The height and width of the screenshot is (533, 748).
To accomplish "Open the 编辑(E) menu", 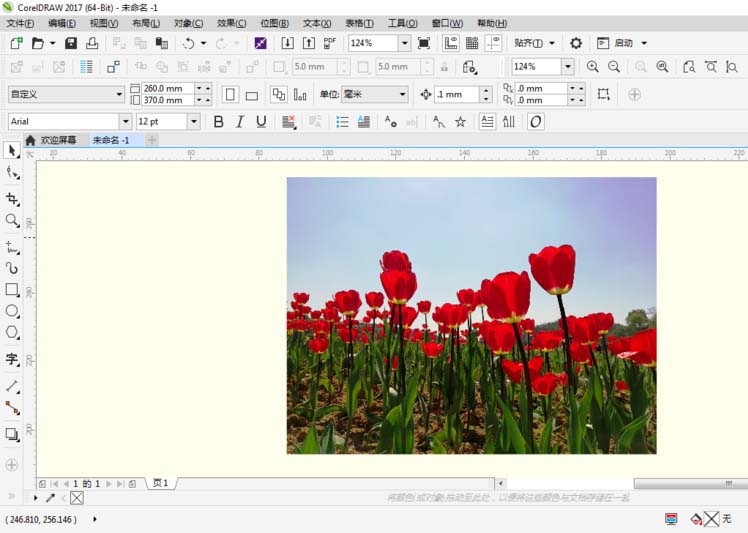I will (x=62, y=23).
